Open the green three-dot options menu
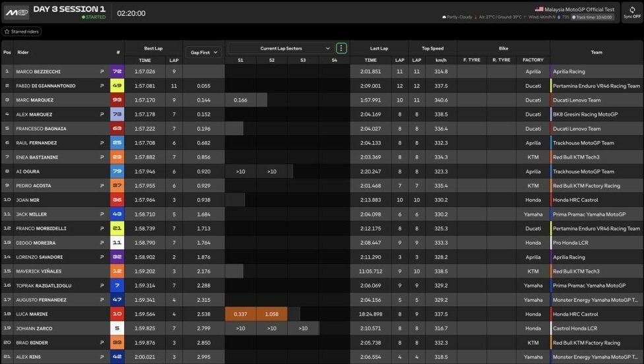Viewport: 644px width, 364px height. pos(341,48)
